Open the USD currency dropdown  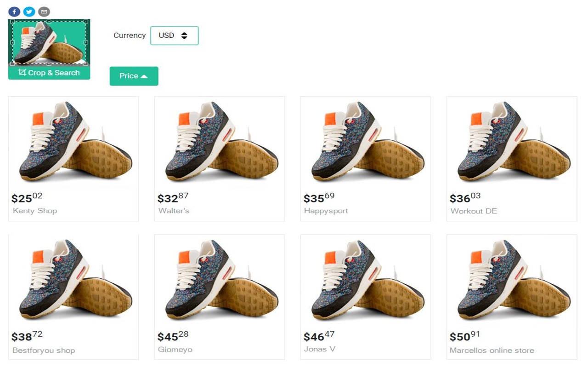(x=175, y=35)
